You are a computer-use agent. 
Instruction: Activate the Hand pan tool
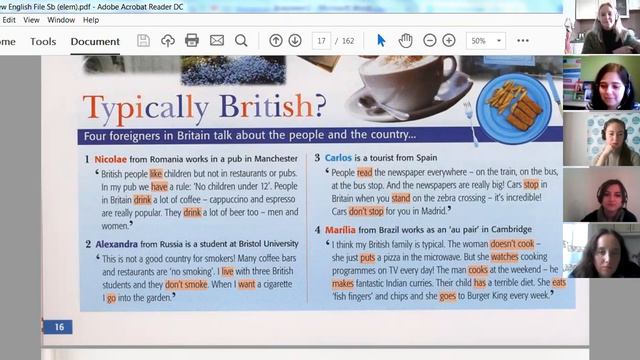405,40
